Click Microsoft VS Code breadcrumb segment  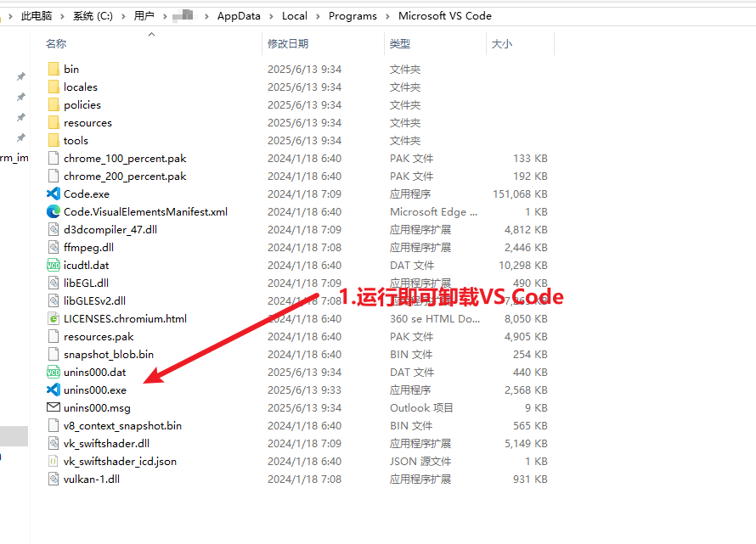[x=445, y=16]
